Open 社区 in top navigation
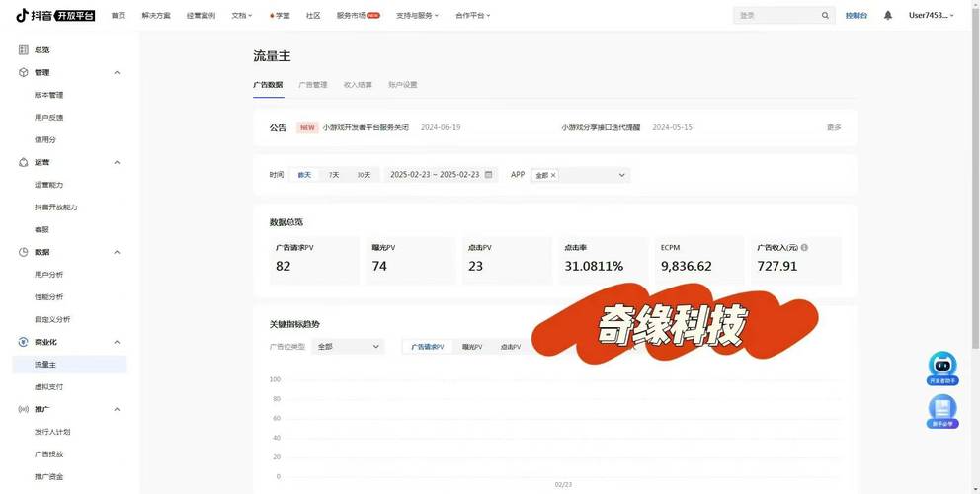 (x=313, y=16)
